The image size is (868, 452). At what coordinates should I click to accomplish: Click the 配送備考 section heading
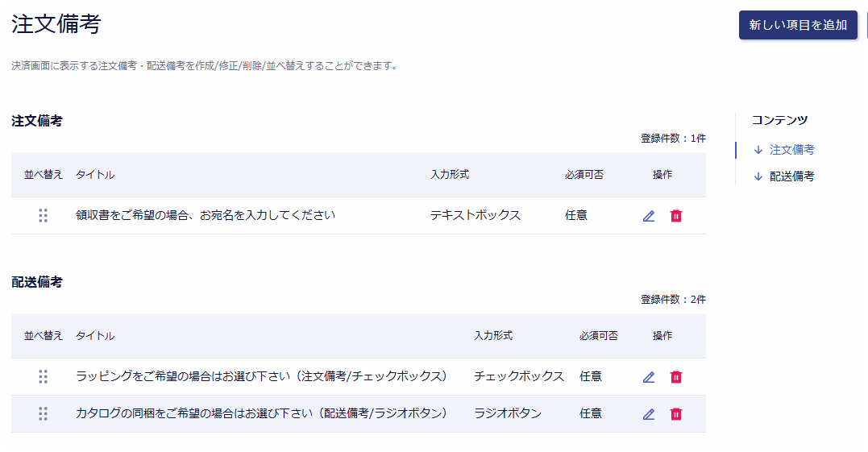pos(37,282)
